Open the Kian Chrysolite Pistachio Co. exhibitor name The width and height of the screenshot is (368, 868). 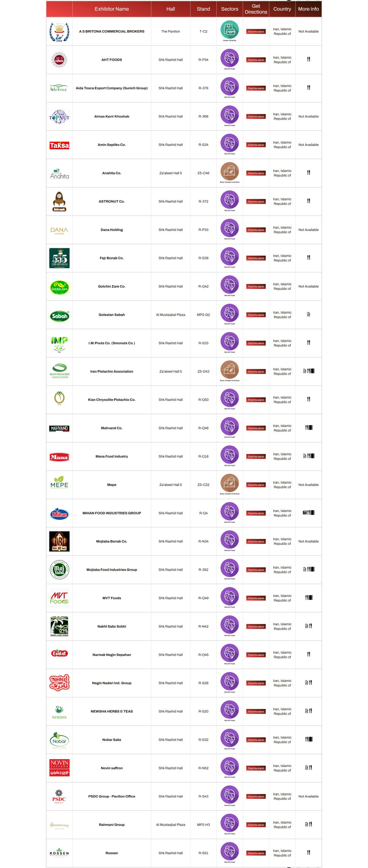[112, 400]
